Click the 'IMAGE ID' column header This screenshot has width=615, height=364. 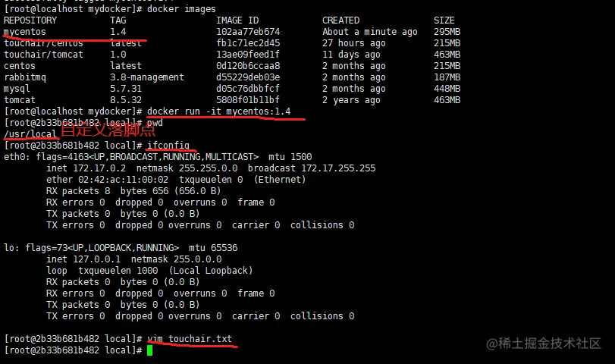[x=237, y=20]
